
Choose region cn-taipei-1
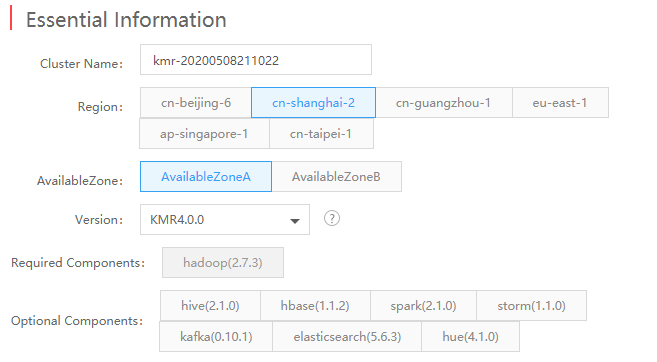(321, 134)
